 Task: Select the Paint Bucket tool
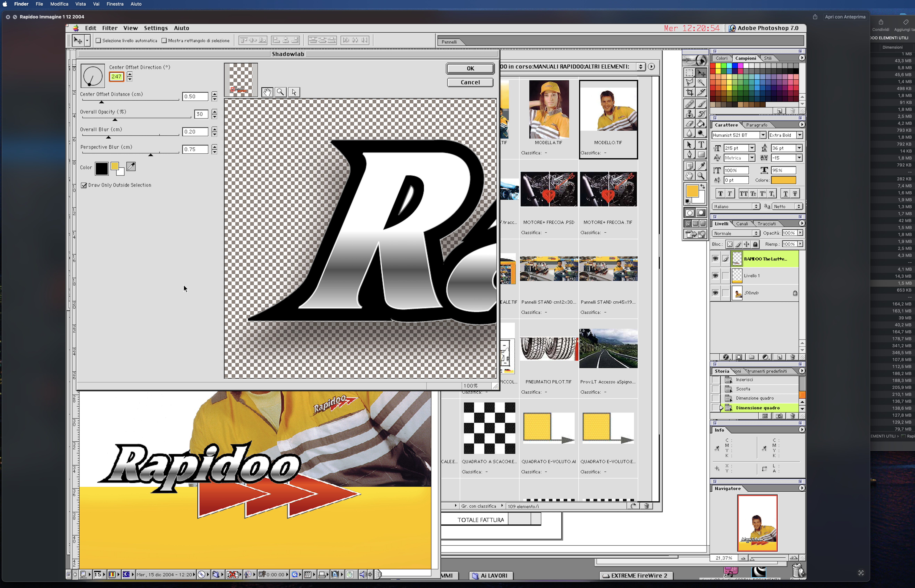tap(701, 123)
